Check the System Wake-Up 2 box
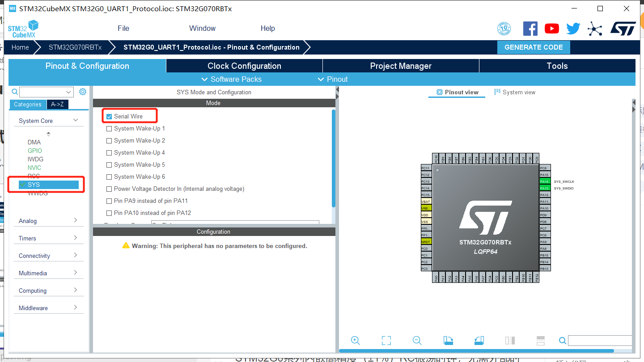This screenshot has width=644, height=362. pos(109,140)
